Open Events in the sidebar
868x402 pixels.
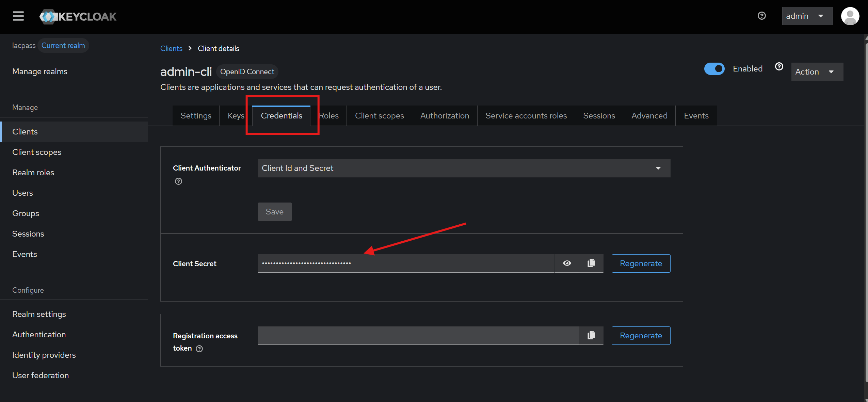(x=74, y=254)
